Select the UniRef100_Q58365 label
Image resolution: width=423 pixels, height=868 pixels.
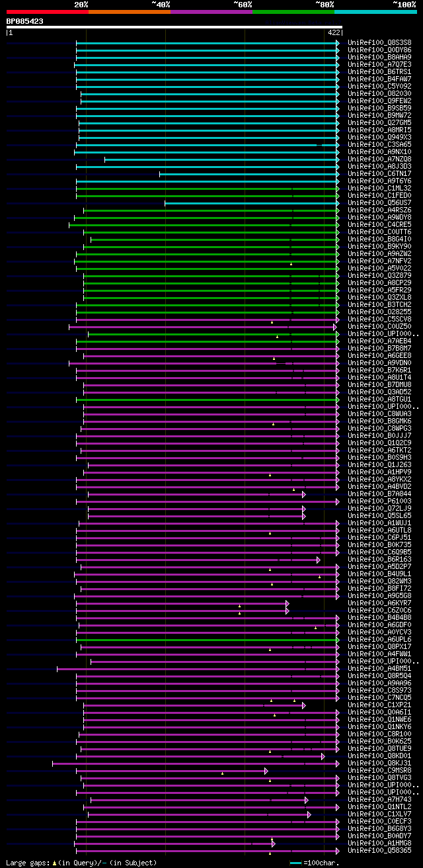(379, 850)
